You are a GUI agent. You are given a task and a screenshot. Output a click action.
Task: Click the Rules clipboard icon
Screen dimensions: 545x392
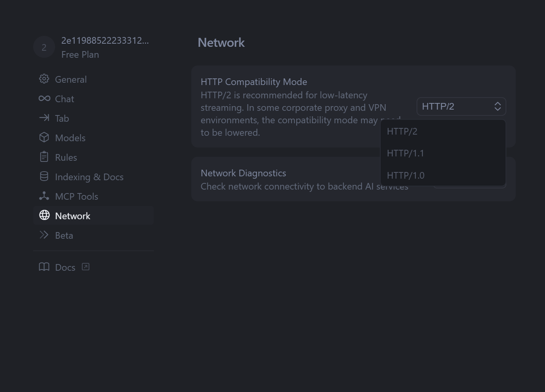pos(44,157)
